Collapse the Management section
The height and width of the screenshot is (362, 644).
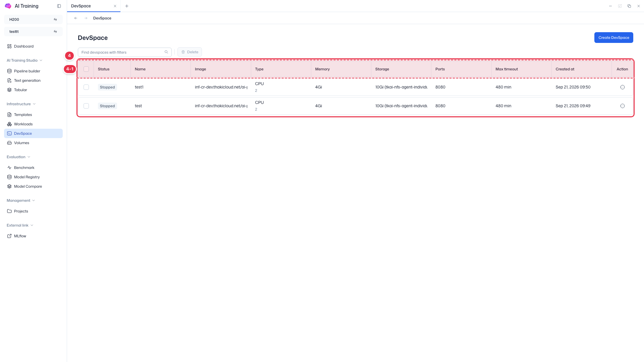point(21,200)
